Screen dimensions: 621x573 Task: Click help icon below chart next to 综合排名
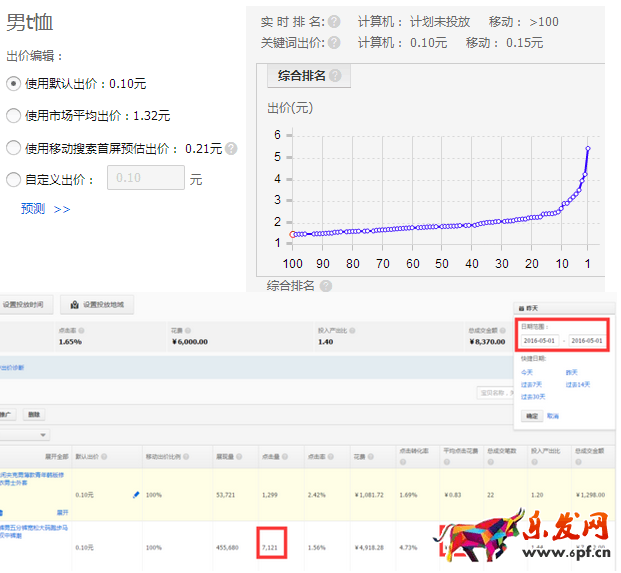[325, 286]
